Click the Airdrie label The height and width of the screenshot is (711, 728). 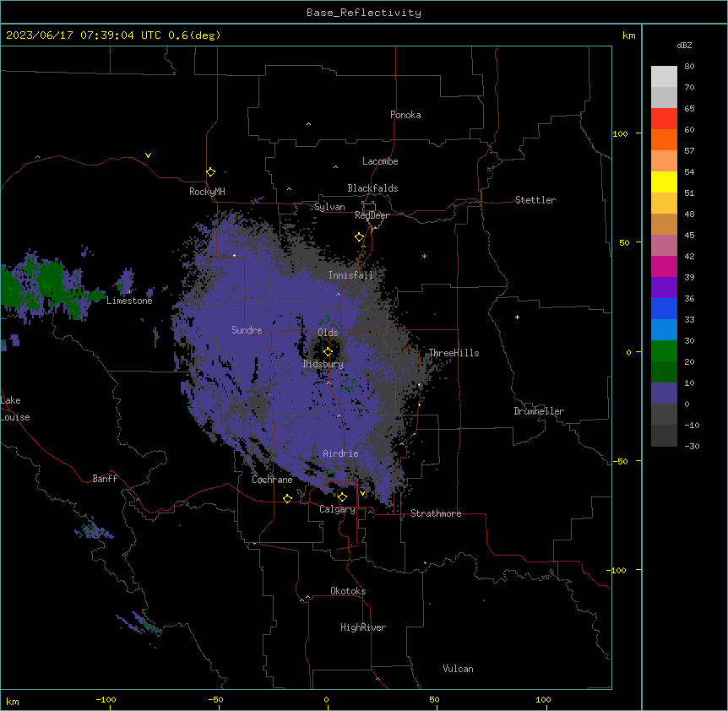(340, 453)
